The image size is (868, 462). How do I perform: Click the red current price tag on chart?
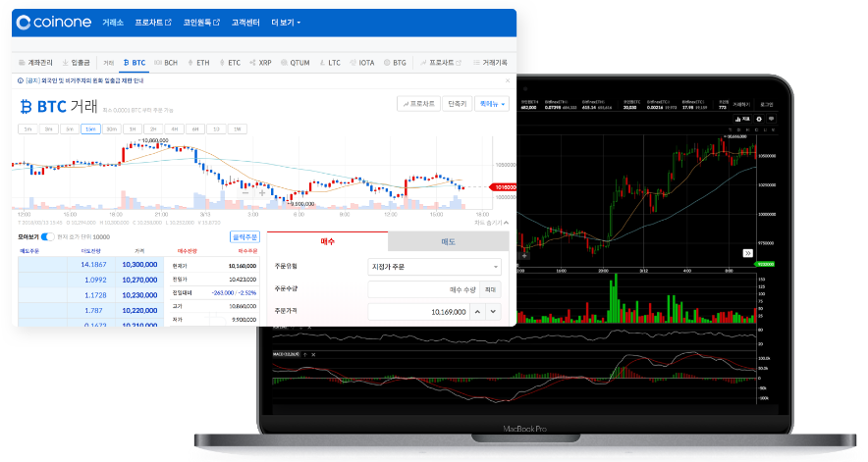click(504, 187)
